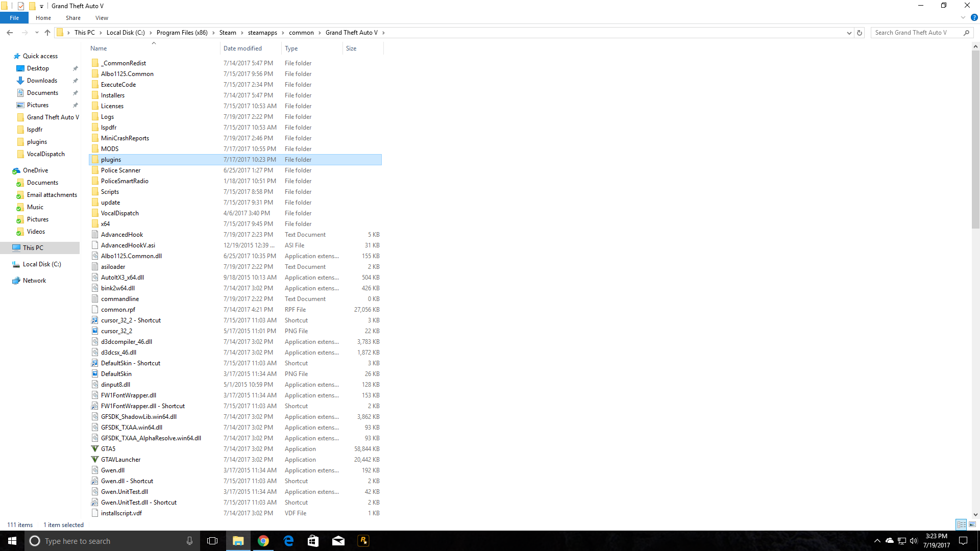Switch to Large icons view button
This screenshot has width=980, height=551.
point(972,524)
